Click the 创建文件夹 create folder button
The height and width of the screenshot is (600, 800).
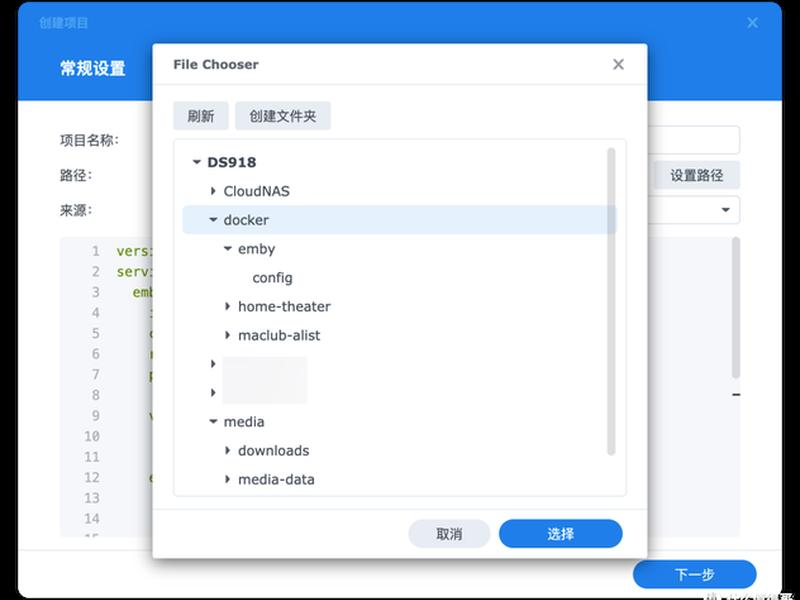click(x=283, y=116)
